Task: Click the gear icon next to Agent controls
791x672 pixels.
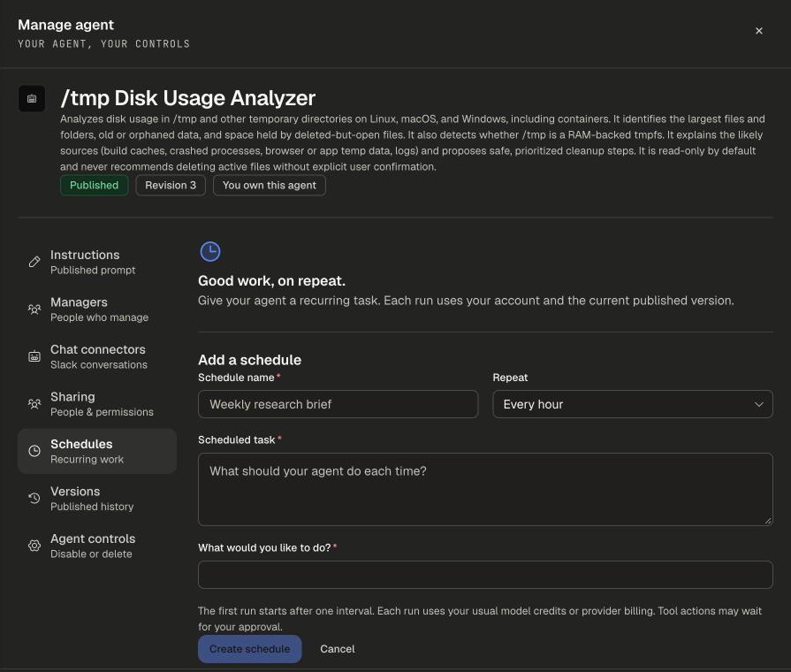Action: 34,546
